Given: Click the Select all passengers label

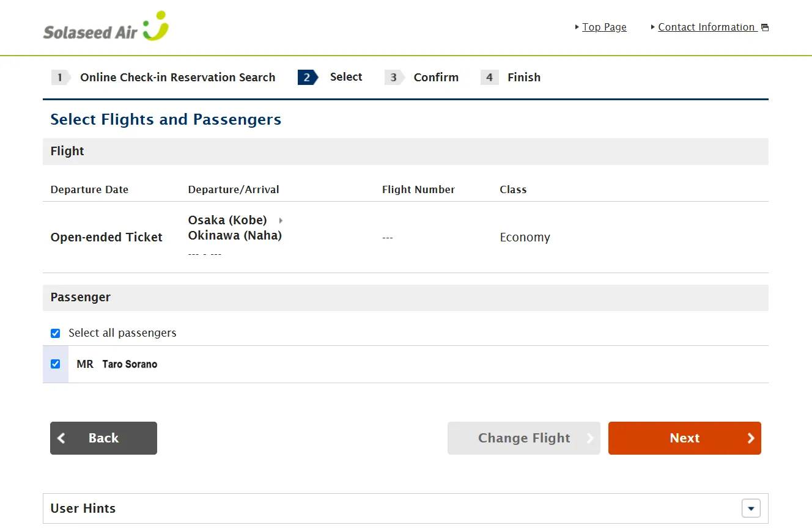Looking at the screenshot, I should (122, 333).
